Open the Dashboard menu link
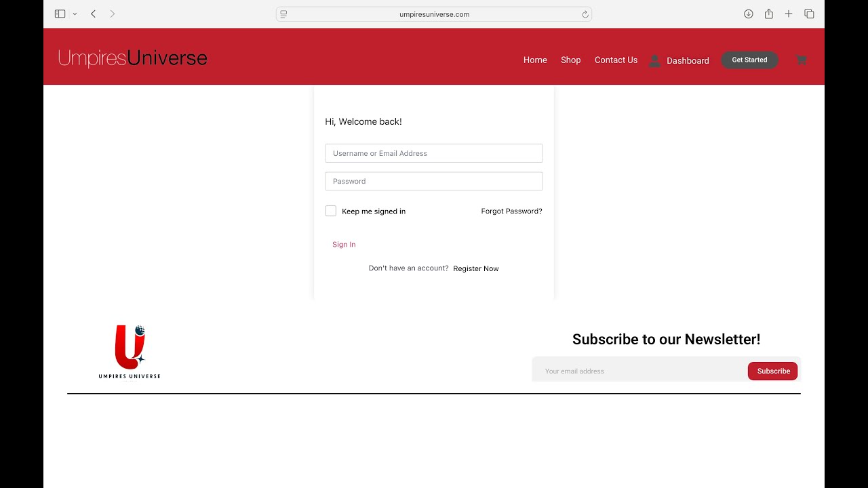This screenshot has width=868, height=488. [688, 61]
